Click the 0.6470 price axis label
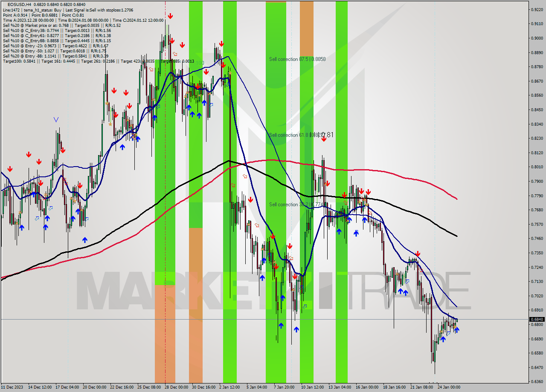Image resolution: width=546 pixels, height=392 pixels. point(537,367)
